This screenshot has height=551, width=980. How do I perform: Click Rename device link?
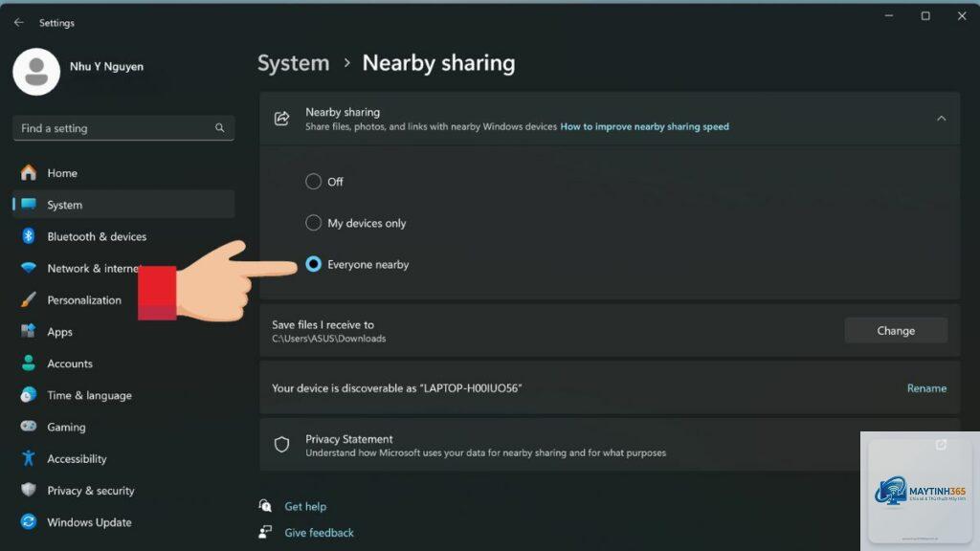click(926, 388)
